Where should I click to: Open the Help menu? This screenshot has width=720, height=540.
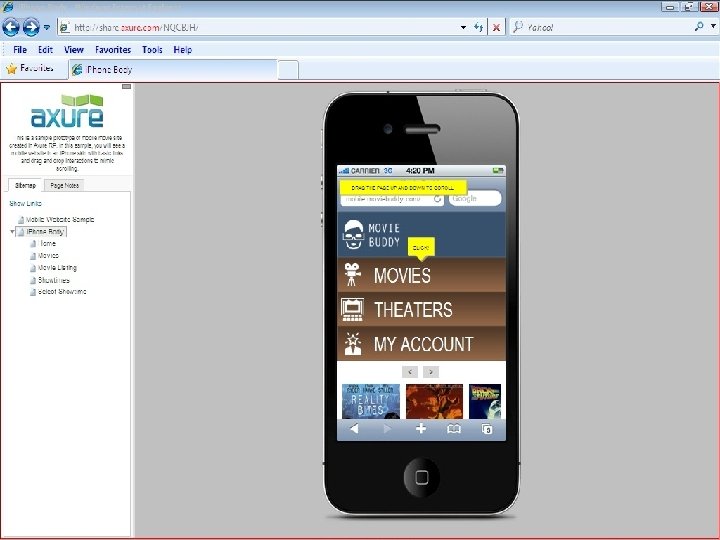(x=183, y=50)
